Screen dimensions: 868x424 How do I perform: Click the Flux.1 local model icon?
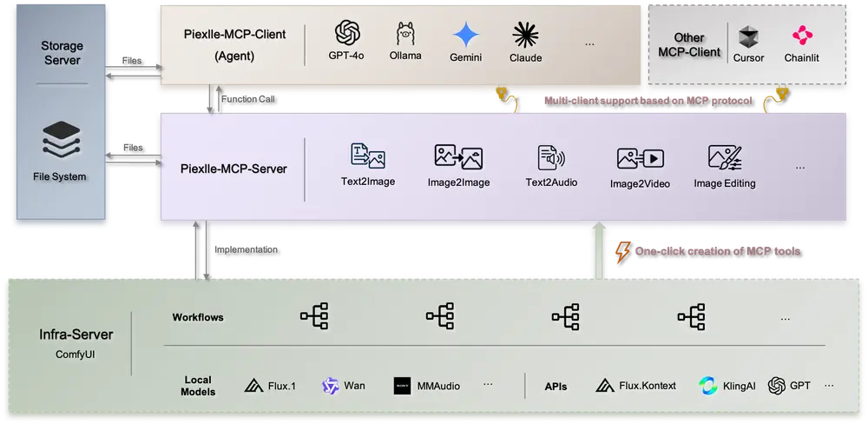pos(254,385)
